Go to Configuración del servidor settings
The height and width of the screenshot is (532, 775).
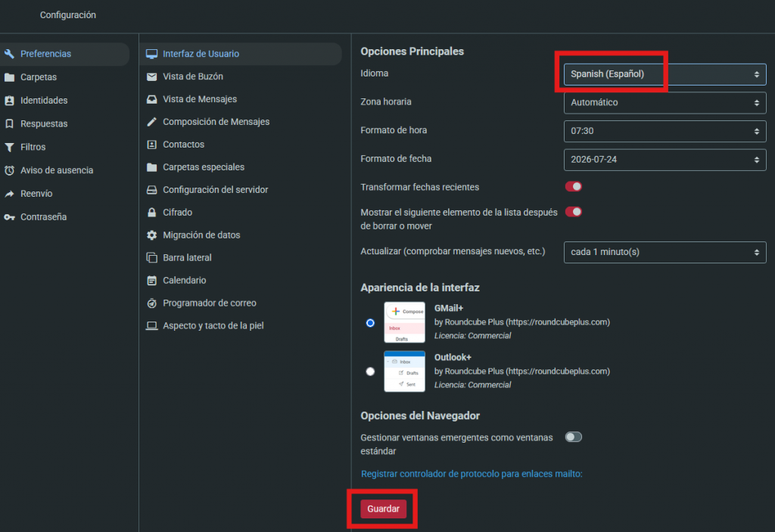point(215,190)
